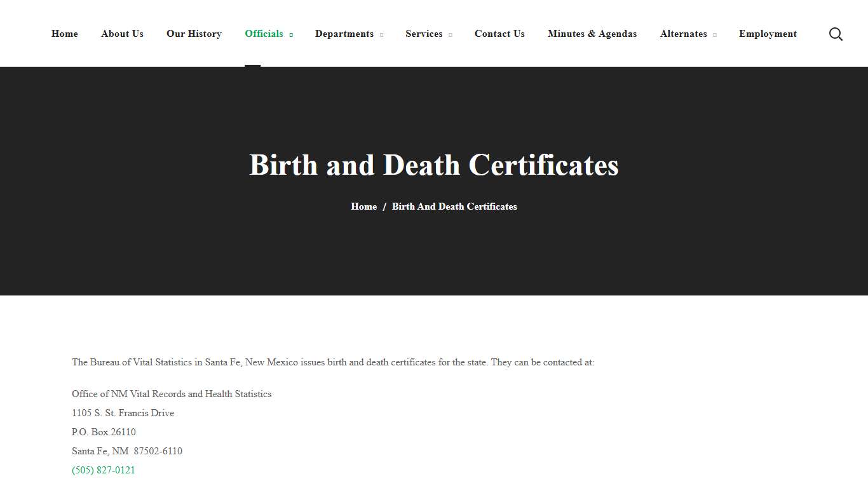868x488 pixels.
Task: Follow the Home breadcrumb link
Action: (x=363, y=206)
